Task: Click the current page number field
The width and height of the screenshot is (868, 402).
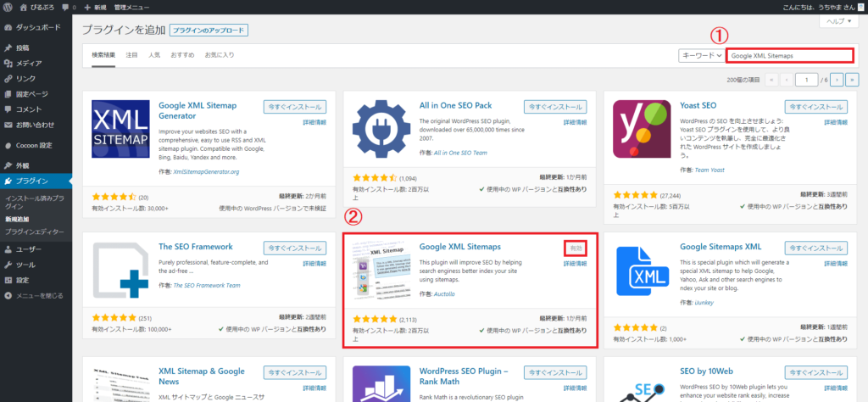Action: 807,80
